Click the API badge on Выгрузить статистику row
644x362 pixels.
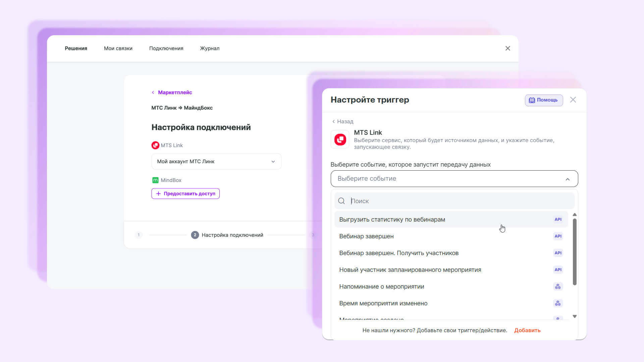[558, 220]
